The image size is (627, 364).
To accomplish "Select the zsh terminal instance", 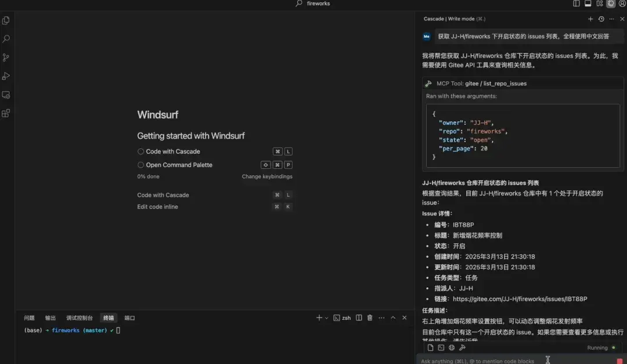I will (342, 318).
